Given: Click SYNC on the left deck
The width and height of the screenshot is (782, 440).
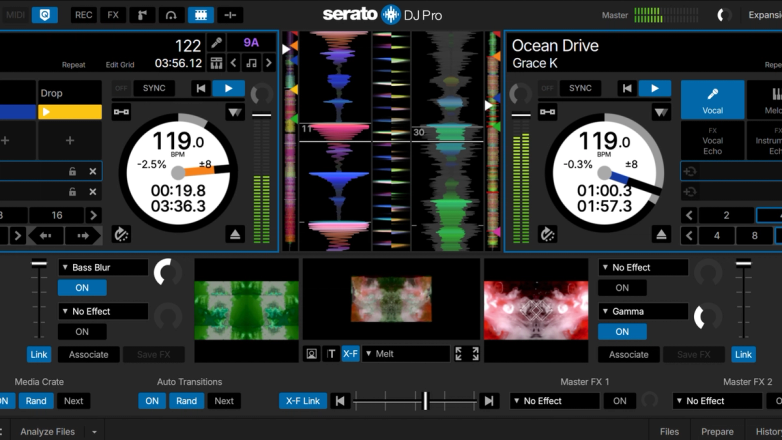Looking at the screenshot, I should [x=154, y=88].
